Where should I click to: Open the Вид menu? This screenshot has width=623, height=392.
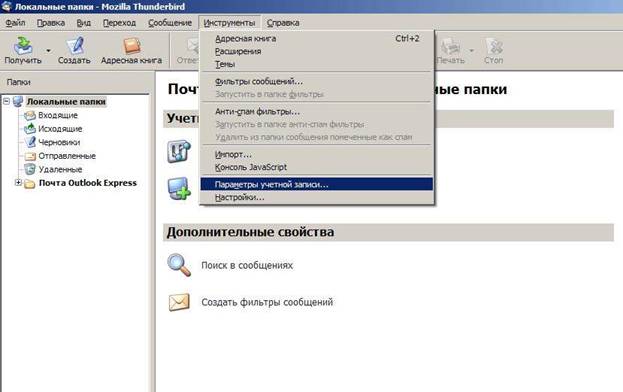[x=83, y=23]
